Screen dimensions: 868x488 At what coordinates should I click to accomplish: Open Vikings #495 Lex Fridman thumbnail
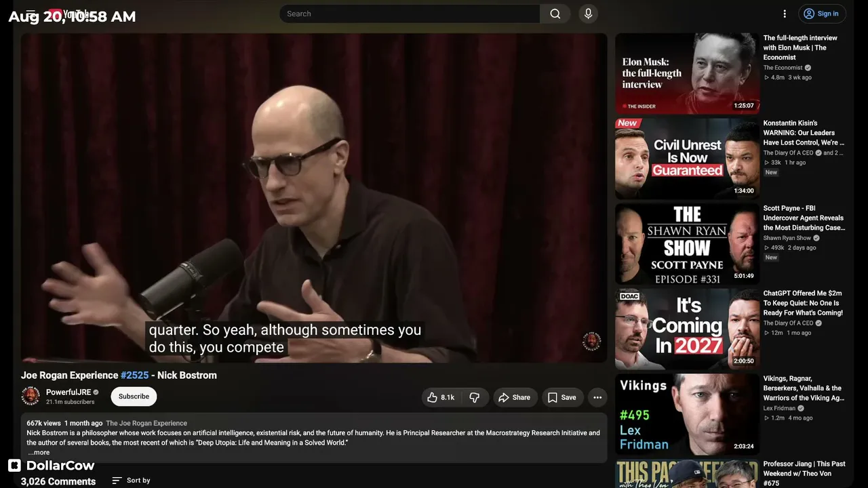pos(687,415)
